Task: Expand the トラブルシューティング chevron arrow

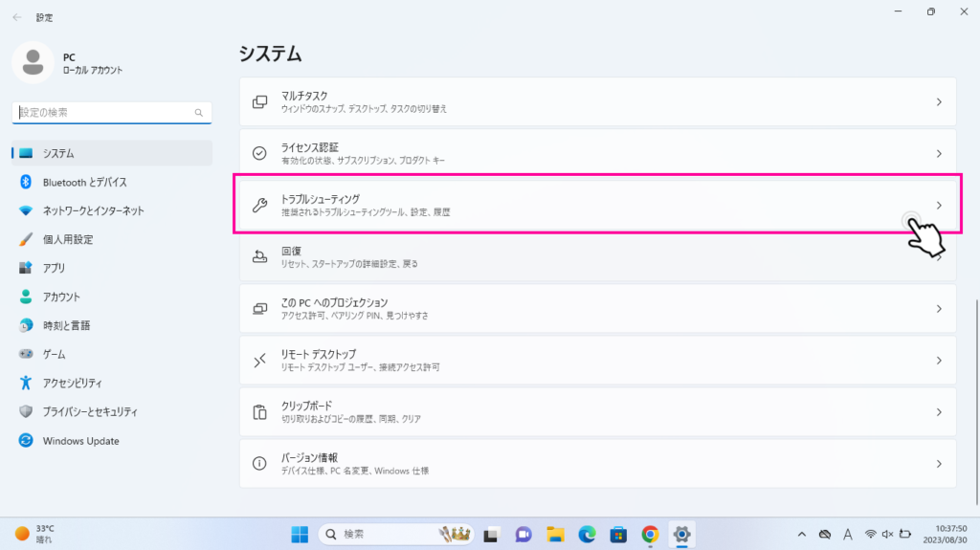Action: 939,205
